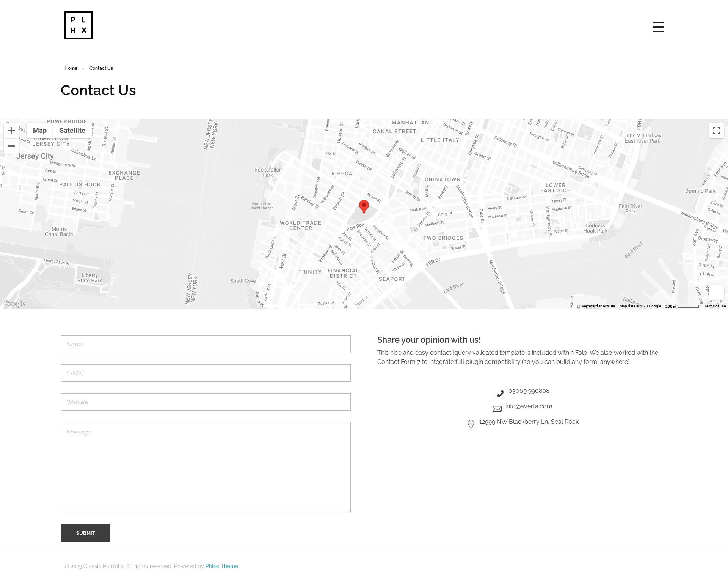Click the Name input field
Image resolution: width=728 pixels, height=584 pixels.
coord(206,344)
